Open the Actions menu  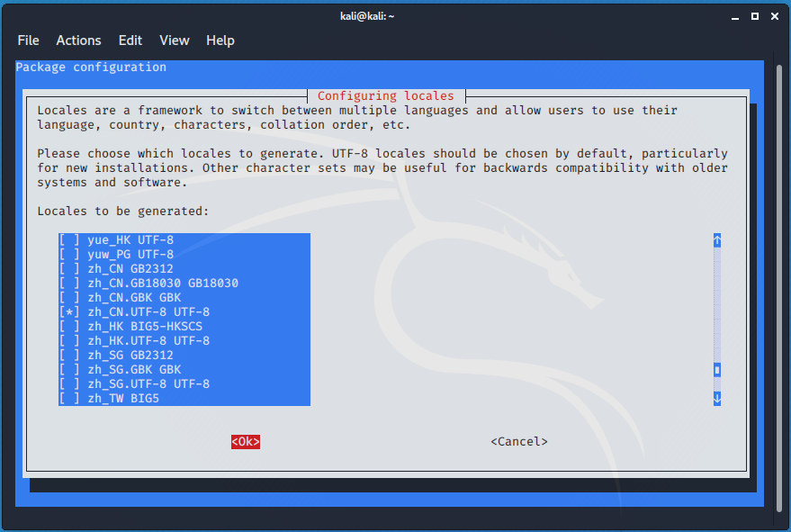pos(78,41)
